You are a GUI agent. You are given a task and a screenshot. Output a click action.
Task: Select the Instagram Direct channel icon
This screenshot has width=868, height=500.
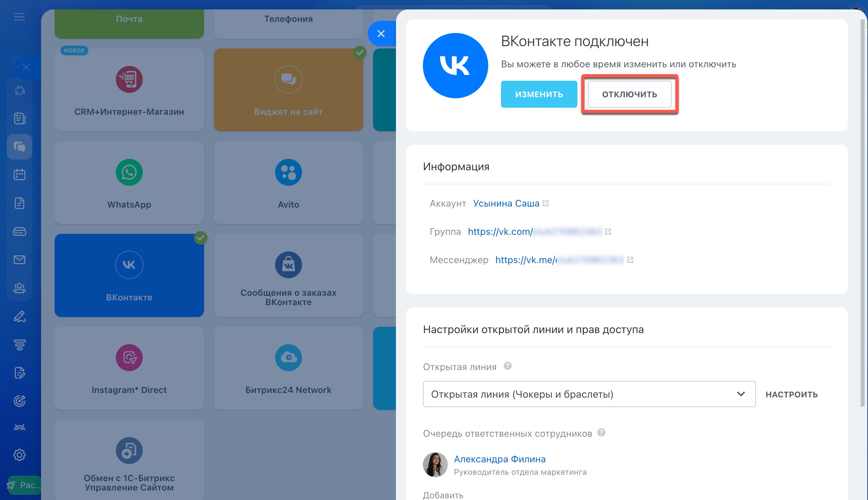[x=129, y=357]
